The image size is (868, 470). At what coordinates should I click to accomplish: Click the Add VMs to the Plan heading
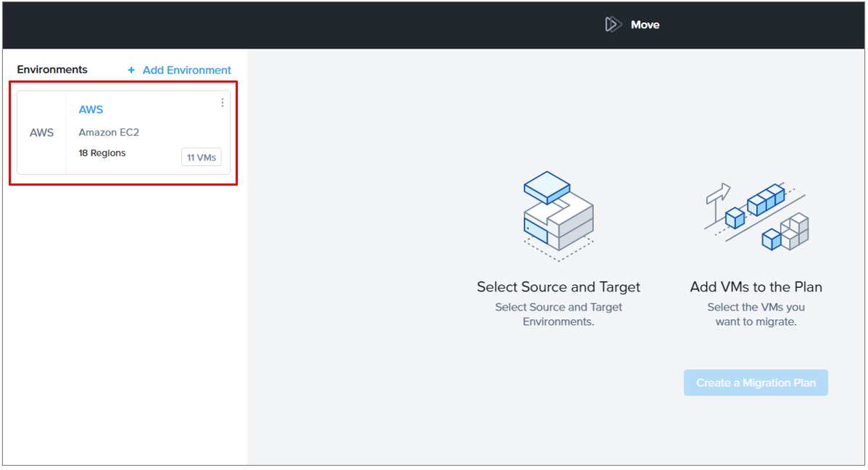click(756, 286)
